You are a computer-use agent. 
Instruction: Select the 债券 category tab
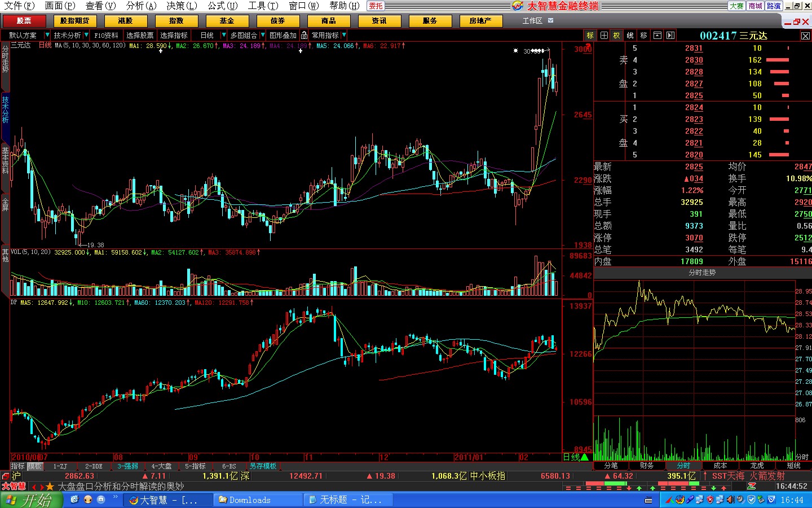[x=278, y=21]
